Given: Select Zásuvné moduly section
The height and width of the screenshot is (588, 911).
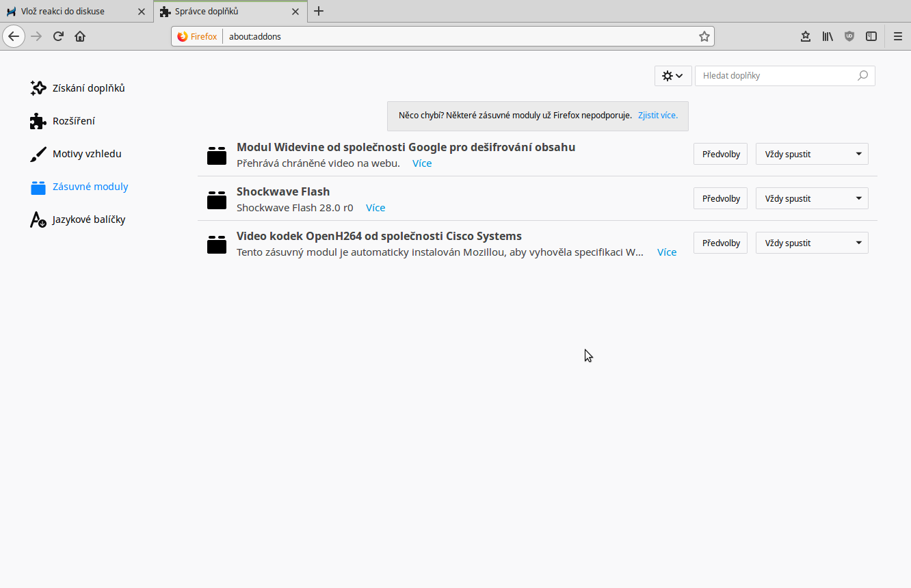Looking at the screenshot, I should [90, 187].
